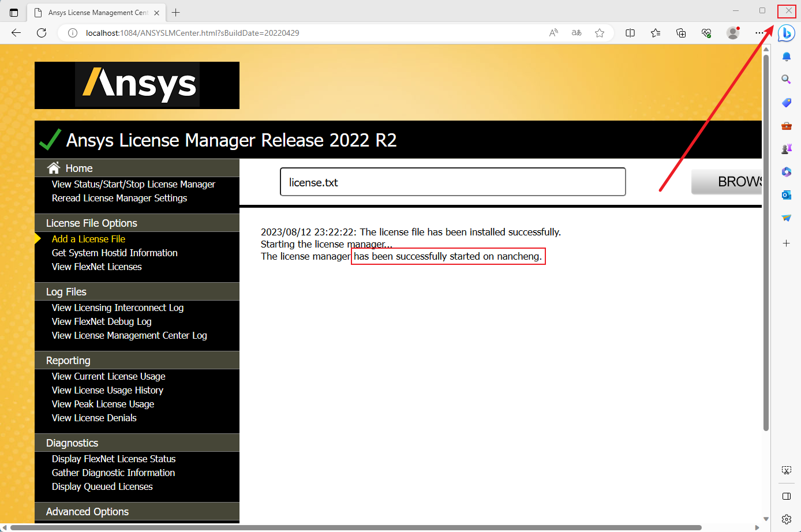
Task: Open sidebar notifications bell
Action: (x=786, y=57)
